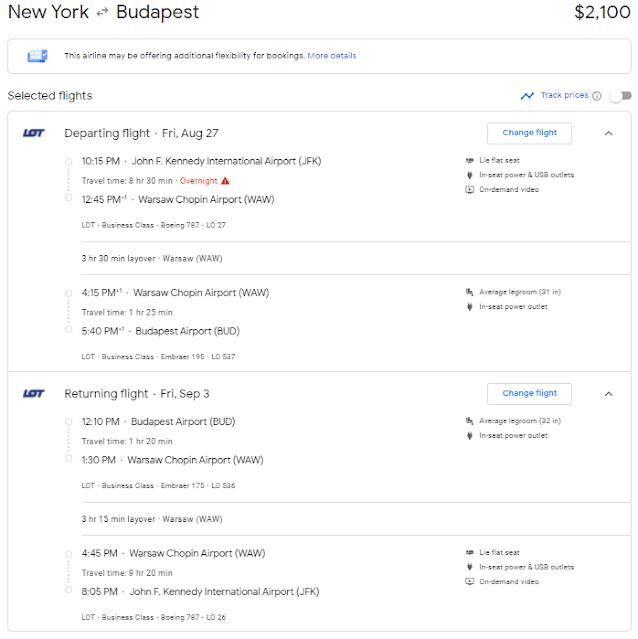Click Returning flight · Fri, Sep 3 header

pos(137,394)
